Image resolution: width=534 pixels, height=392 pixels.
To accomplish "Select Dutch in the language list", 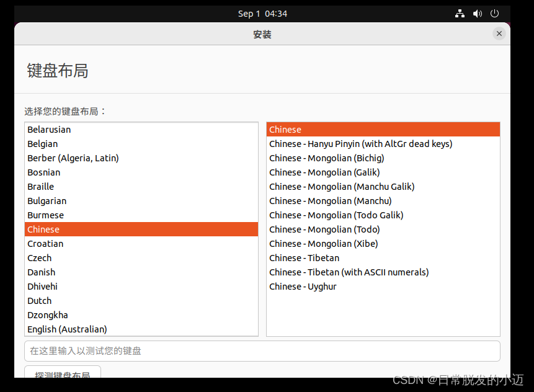I will (141, 301).
